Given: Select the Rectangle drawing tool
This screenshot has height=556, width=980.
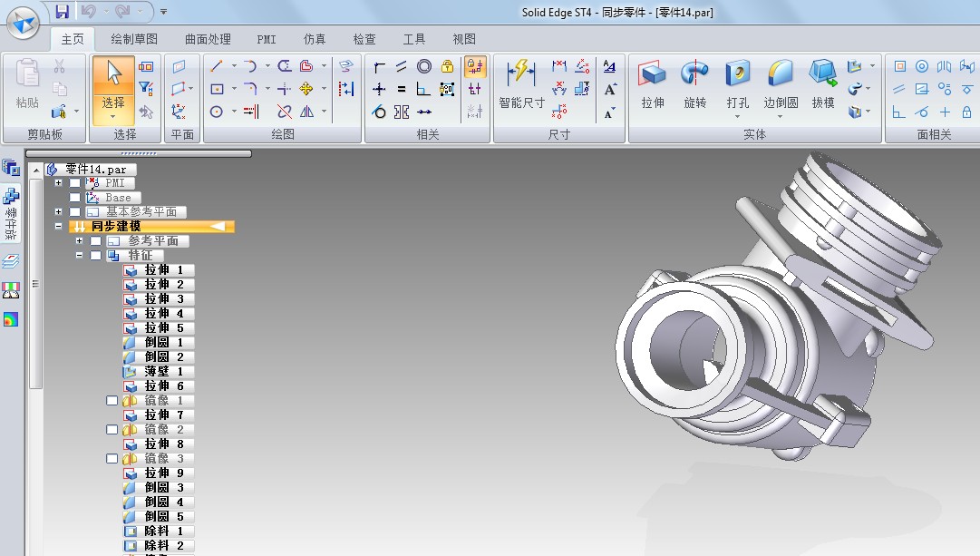Looking at the screenshot, I should 217,89.
